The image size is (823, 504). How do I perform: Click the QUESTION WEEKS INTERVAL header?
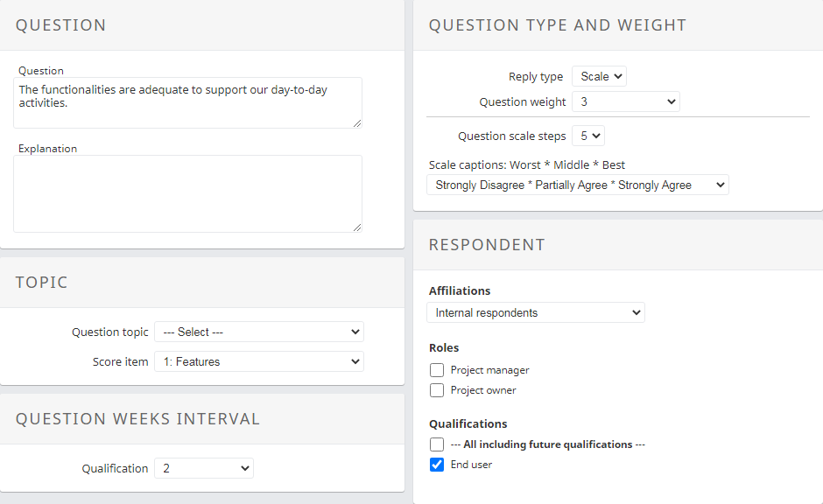(137, 419)
